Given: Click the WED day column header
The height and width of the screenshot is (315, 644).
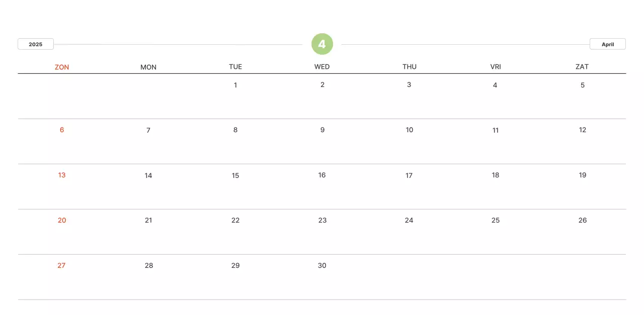Looking at the screenshot, I should 322,67.
